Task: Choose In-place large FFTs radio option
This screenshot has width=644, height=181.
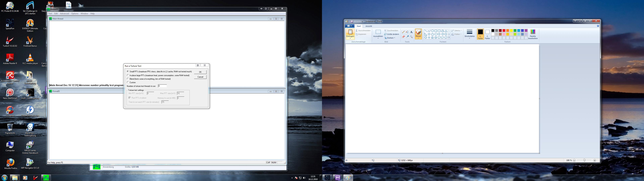Action: [128, 75]
